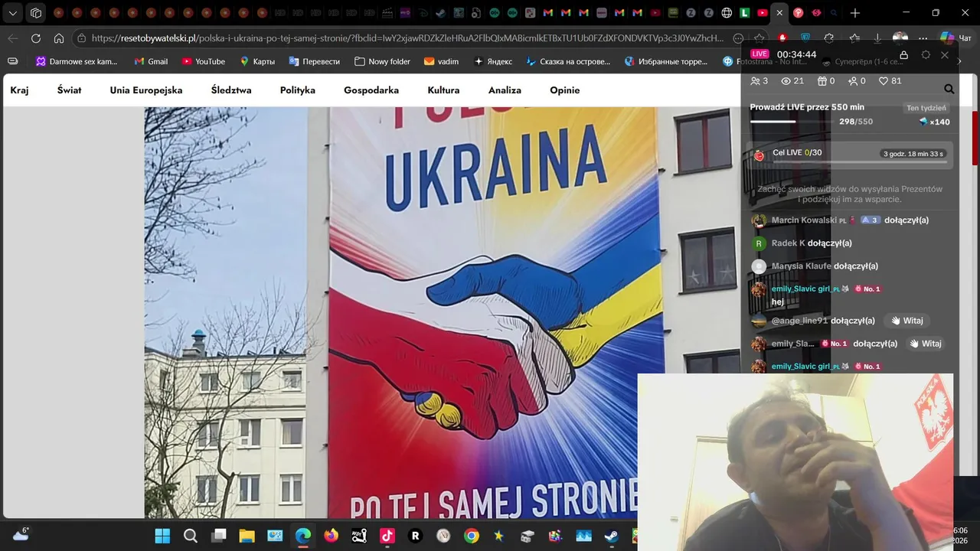This screenshot has width=980, height=551.
Task: Open the browser three-dot settings menu
Action: 925,38
